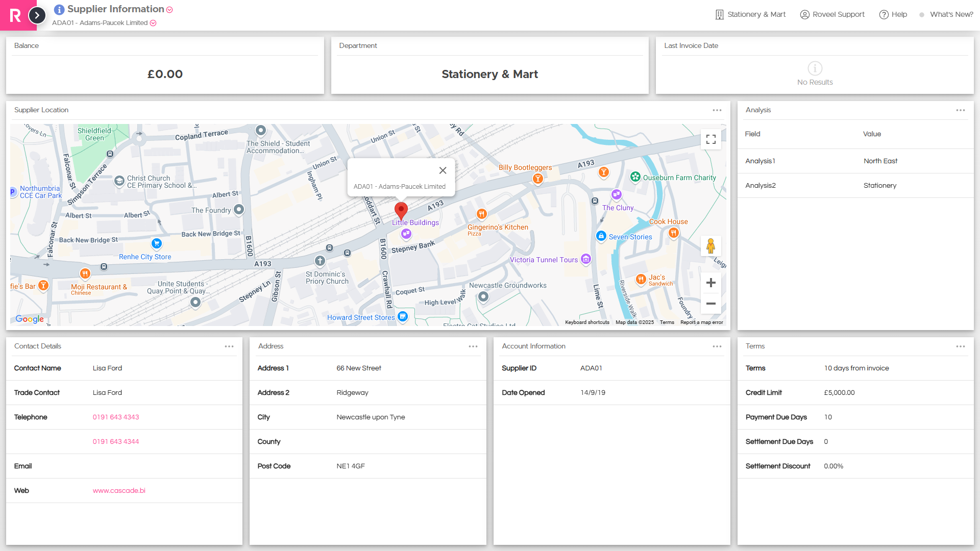
Task: Open What's New? notifications
Action: [946, 14]
